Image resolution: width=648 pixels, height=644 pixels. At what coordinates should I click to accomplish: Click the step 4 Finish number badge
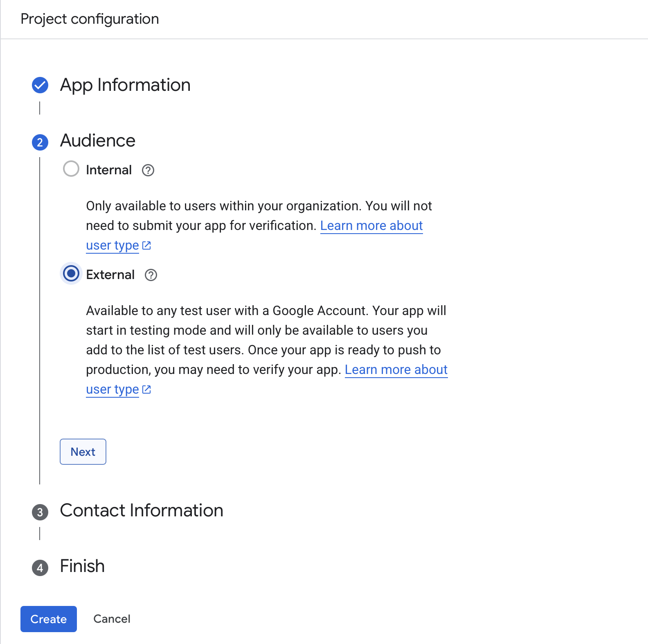[40, 568]
